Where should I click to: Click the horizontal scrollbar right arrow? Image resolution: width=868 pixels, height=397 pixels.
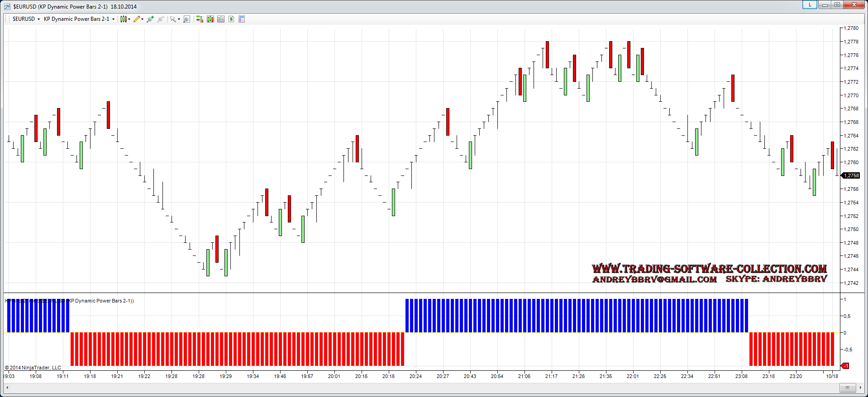click(x=860, y=388)
